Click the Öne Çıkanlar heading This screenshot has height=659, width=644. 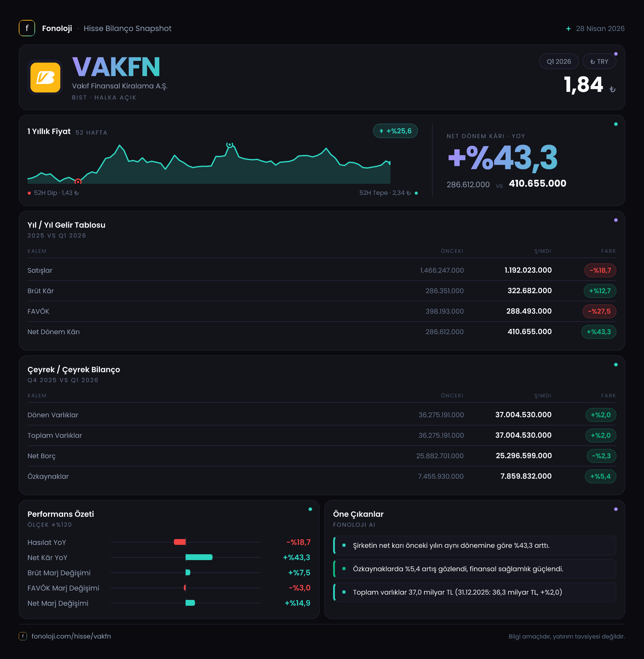tap(358, 514)
